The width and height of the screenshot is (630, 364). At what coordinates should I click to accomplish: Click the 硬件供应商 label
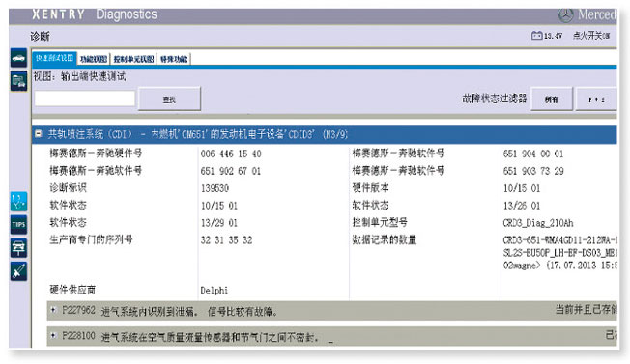(x=72, y=290)
